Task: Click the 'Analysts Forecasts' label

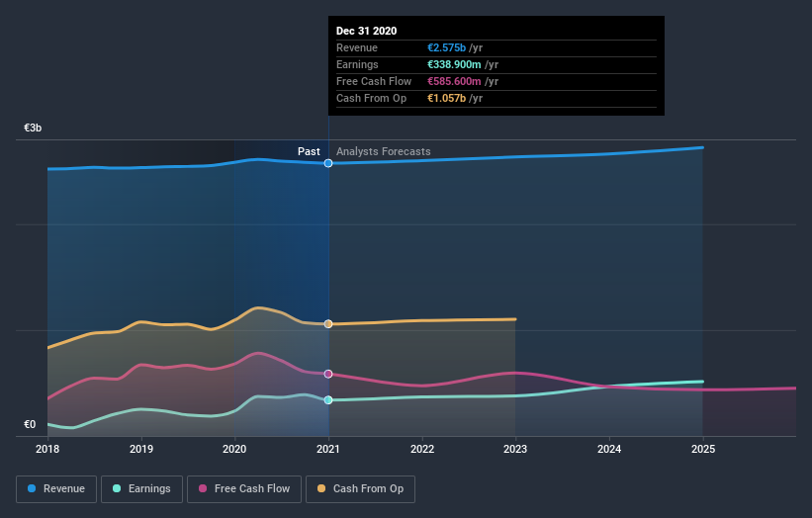Action: tap(383, 151)
